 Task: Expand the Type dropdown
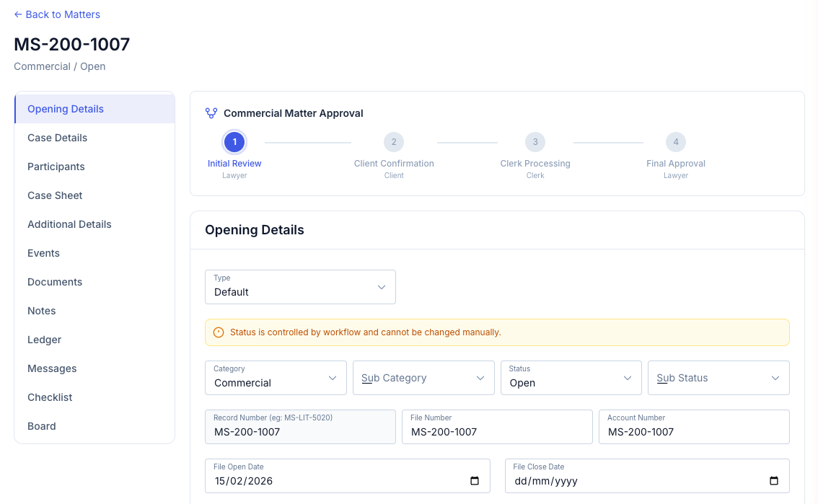coord(300,287)
